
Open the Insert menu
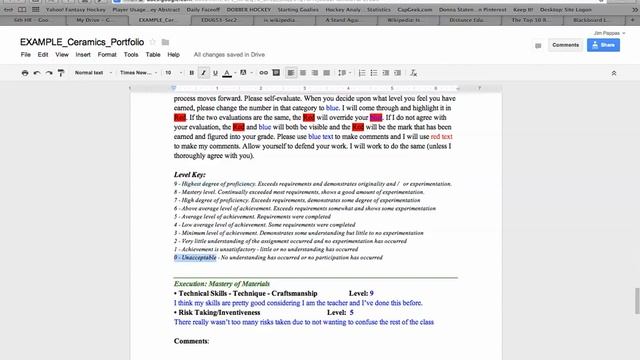[83, 55]
